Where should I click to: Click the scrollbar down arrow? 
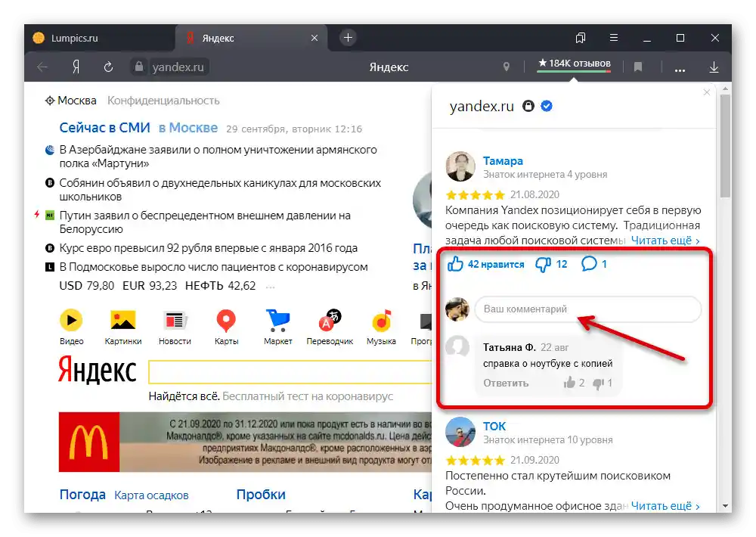point(725,506)
